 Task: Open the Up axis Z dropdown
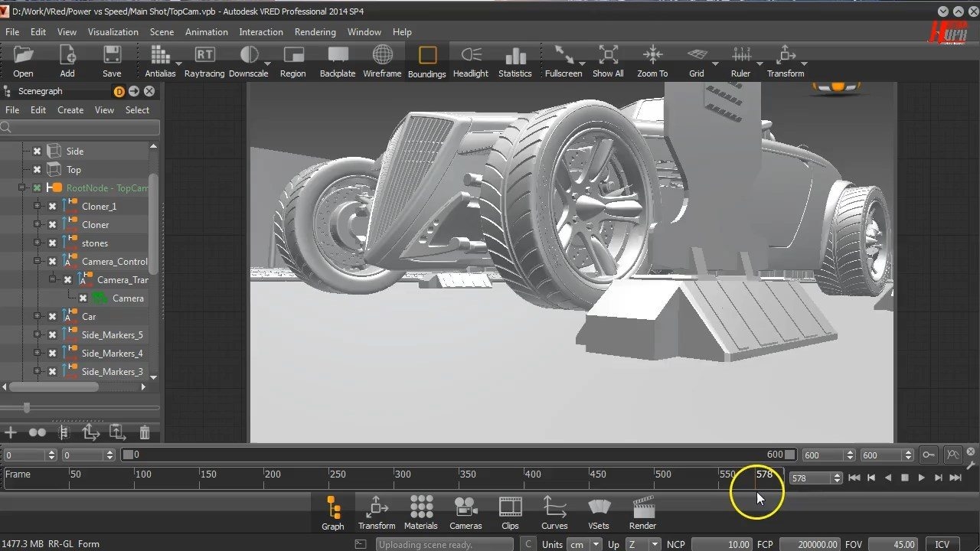(x=642, y=544)
